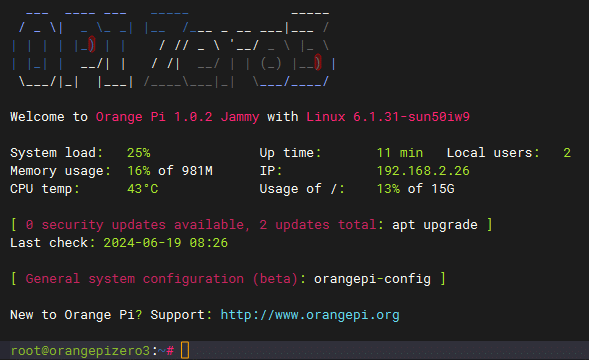Select the 'apt upgrade' command text

pyautogui.click(x=435, y=225)
